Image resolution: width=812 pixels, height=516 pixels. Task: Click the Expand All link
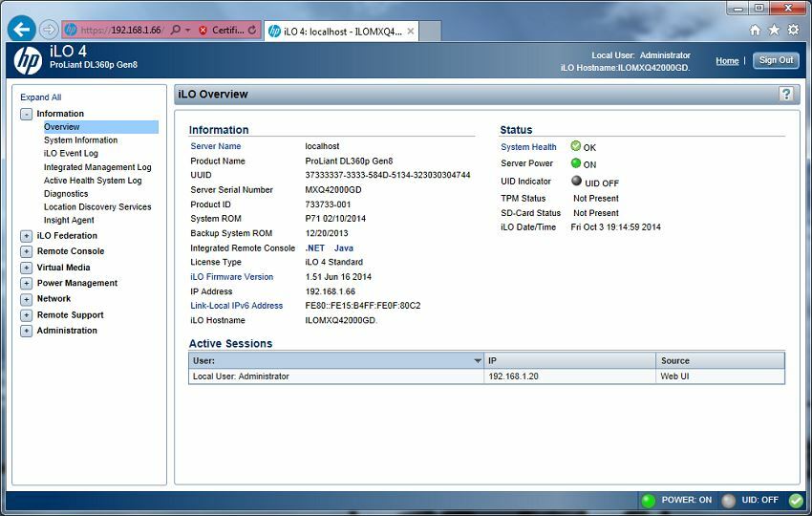(x=40, y=97)
